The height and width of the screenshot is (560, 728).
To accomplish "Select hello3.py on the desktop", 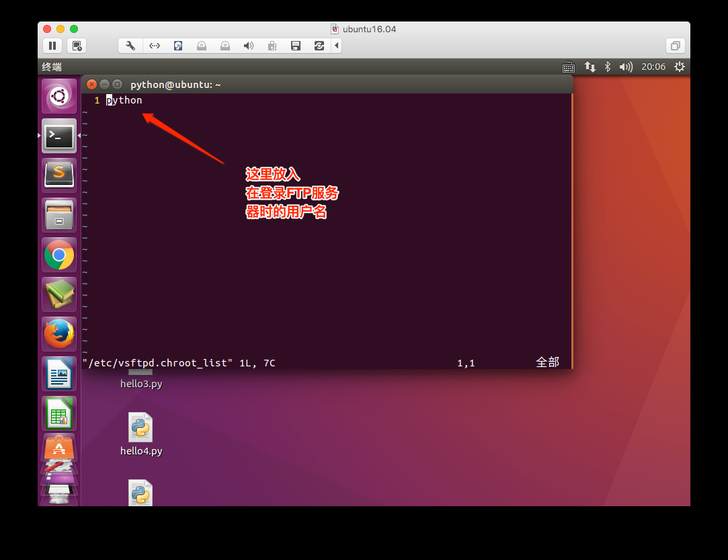I will (x=141, y=384).
